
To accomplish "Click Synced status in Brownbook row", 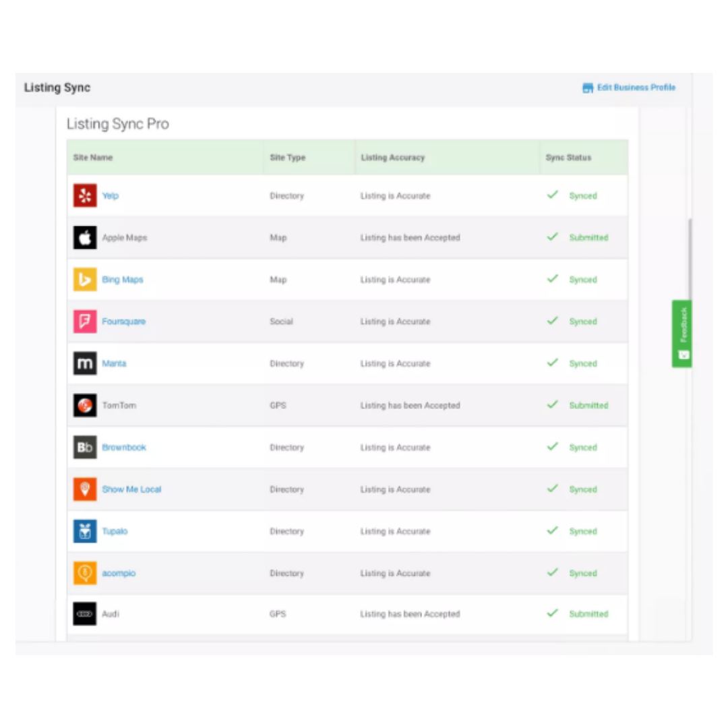I will (583, 447).
